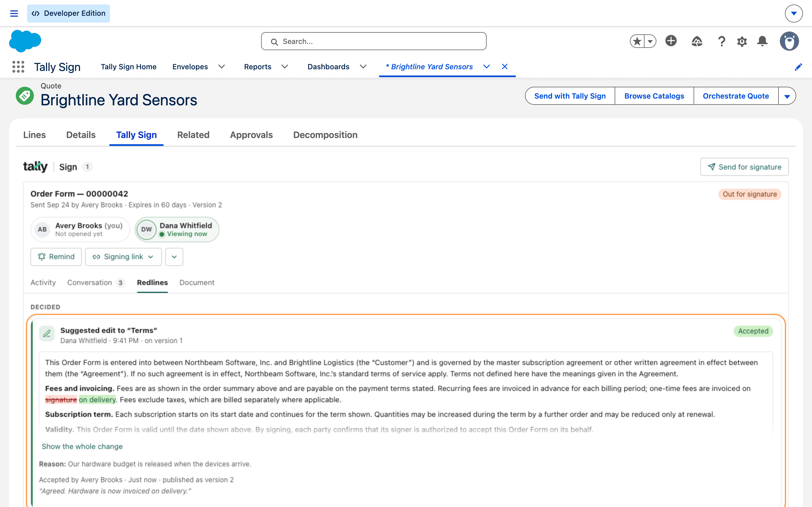Click the edit navigation pencil icon

coord(798,67)
